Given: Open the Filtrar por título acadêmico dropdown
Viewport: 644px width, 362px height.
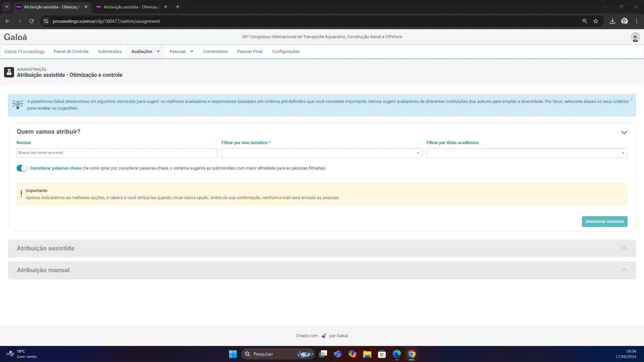Looking at the screenshot, I should 527,153.
